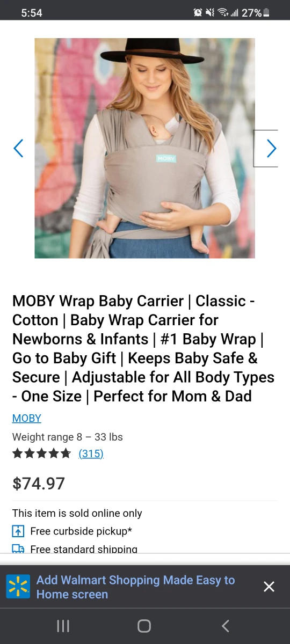Open the 315 reviews link
The image size is (290, 644).
tap(91, 453)
